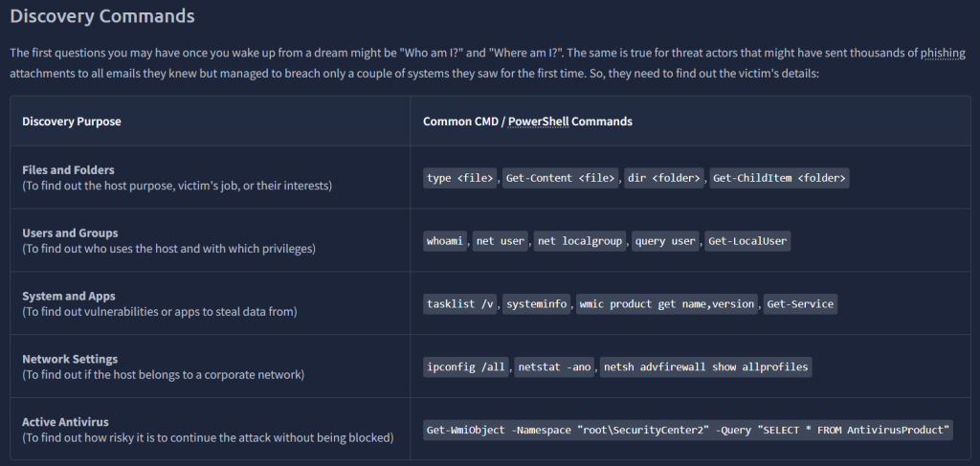Click the Get-WmiObject AntivirusProduct query snippet
The height and width of the screenshot is (466, 980).
click(x=688, y=431)
